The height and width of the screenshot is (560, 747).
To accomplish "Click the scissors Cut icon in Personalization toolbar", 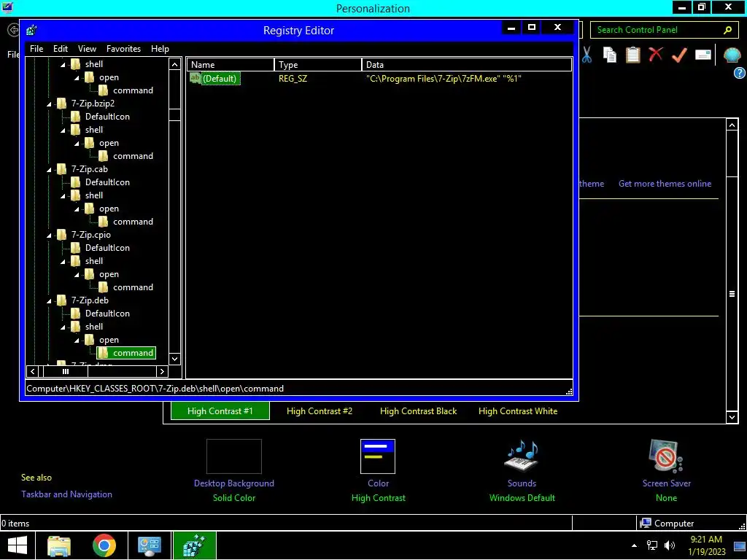I will (587, 55).
